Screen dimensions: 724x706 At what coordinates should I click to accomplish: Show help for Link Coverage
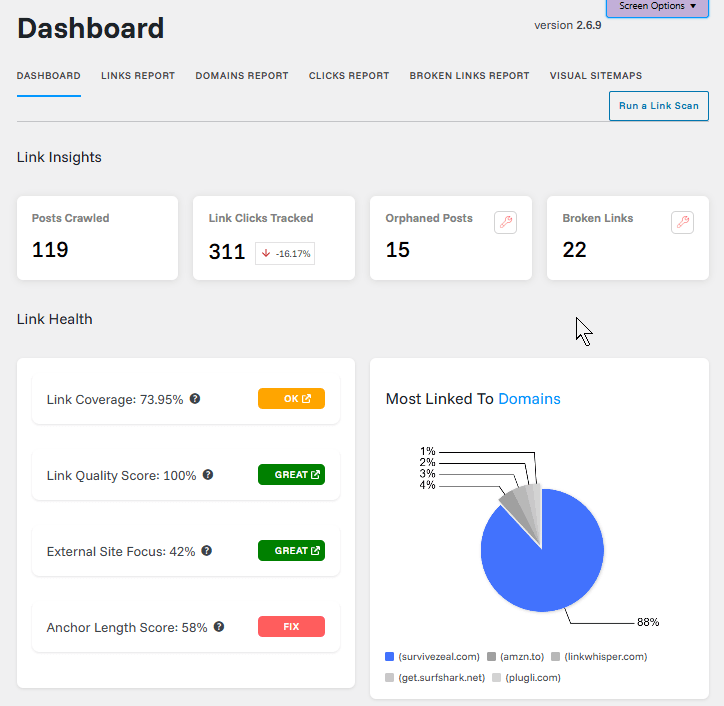(x=195, y=398)
